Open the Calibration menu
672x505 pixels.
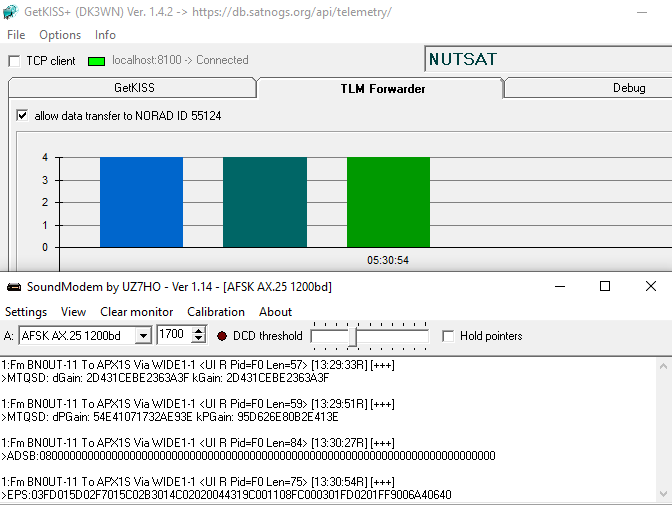[x=216, y=312]
